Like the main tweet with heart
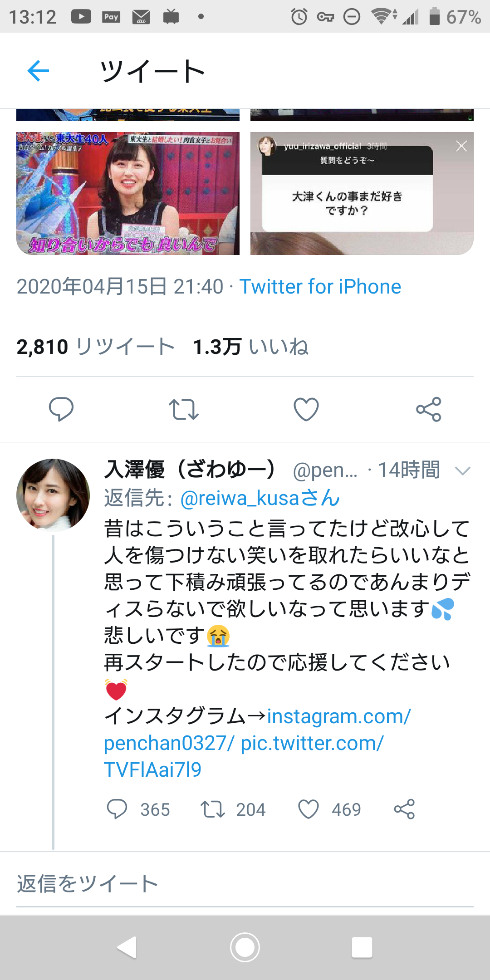 point(306,409)
